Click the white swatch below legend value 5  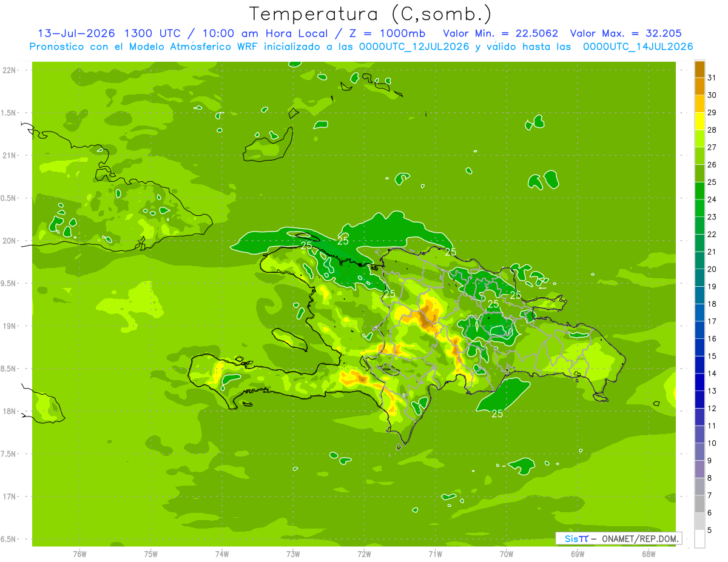pyautogui.click(x=699, y=538)
